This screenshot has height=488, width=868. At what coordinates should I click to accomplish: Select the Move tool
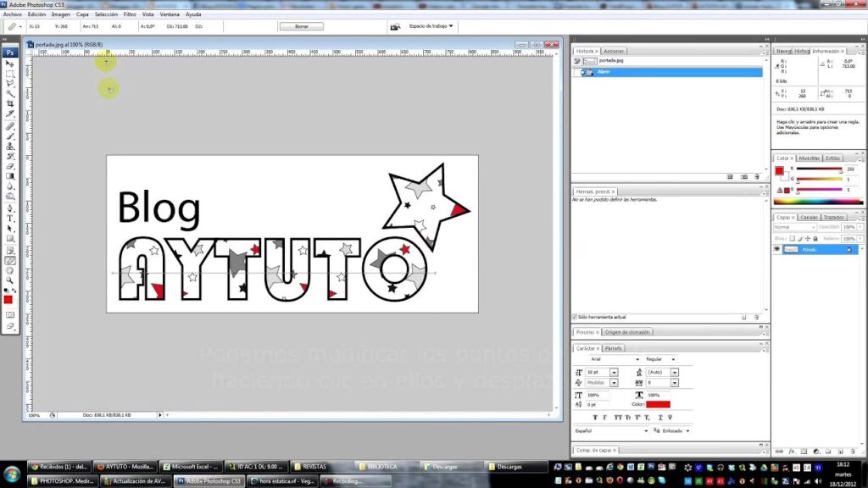(10, 64)
